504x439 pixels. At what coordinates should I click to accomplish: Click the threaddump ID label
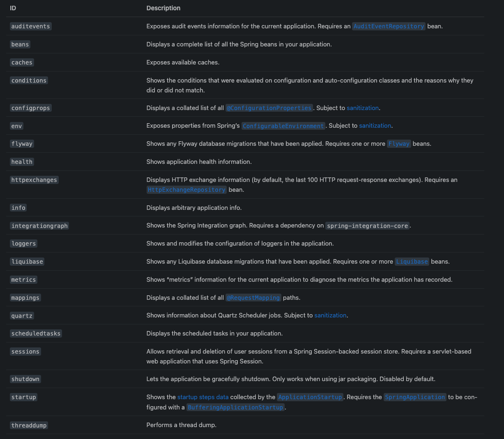[29, 425]
